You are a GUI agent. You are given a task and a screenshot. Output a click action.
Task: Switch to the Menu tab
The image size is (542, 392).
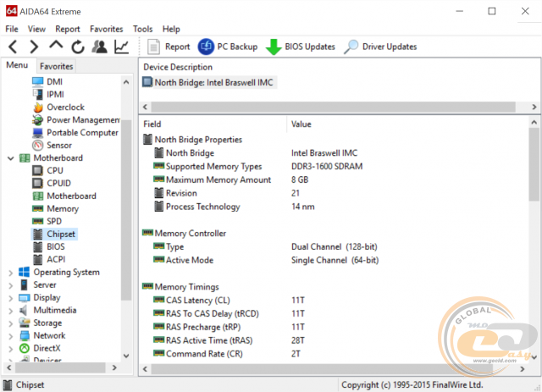[17, 65]
